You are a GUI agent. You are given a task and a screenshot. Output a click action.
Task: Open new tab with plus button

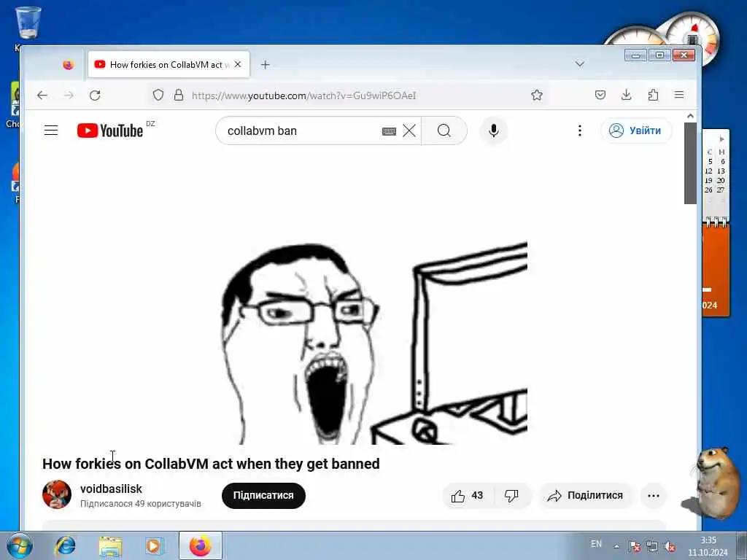pos(266,64)
